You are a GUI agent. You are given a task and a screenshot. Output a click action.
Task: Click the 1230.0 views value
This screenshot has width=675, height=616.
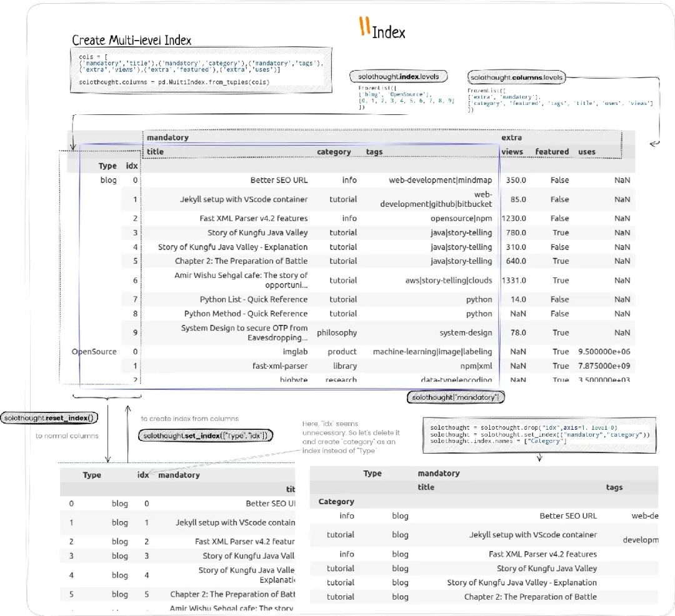coord(514,218)
